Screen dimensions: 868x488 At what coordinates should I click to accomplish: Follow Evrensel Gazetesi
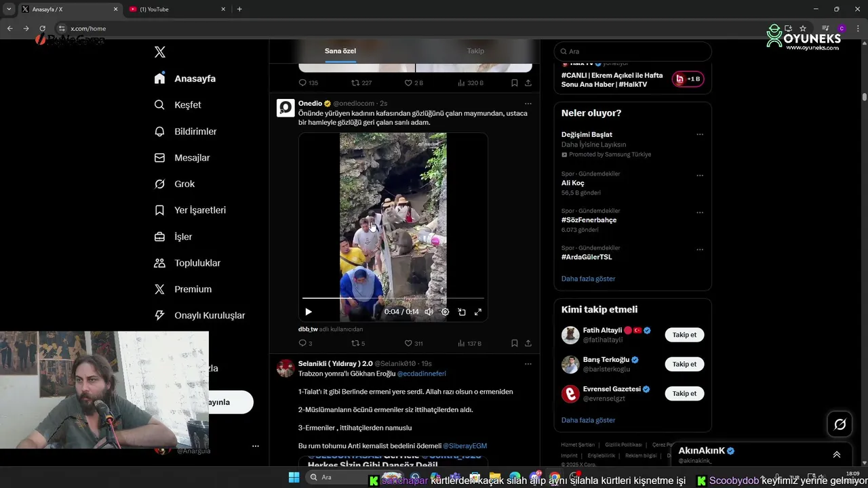click(x=684, y=393)
